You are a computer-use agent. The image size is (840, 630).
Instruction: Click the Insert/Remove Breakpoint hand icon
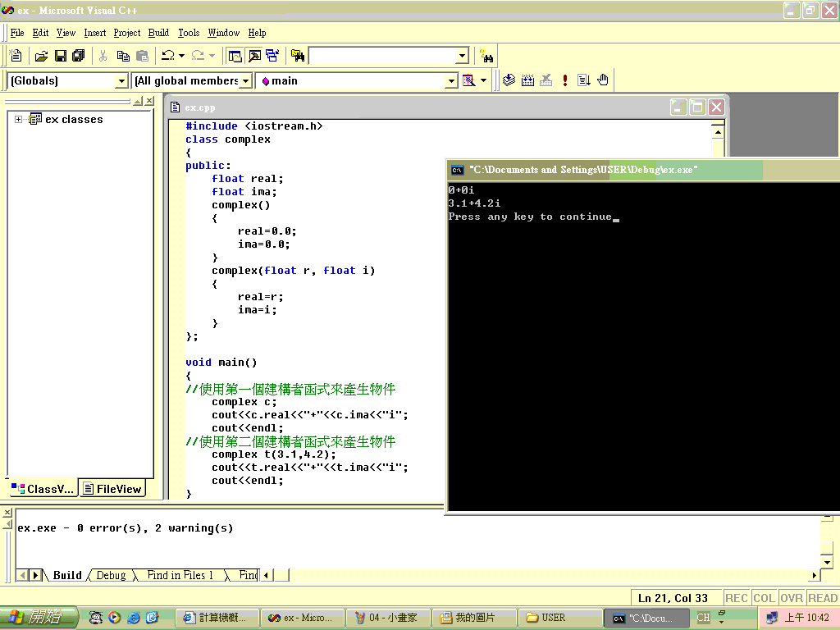click(603, 80)
